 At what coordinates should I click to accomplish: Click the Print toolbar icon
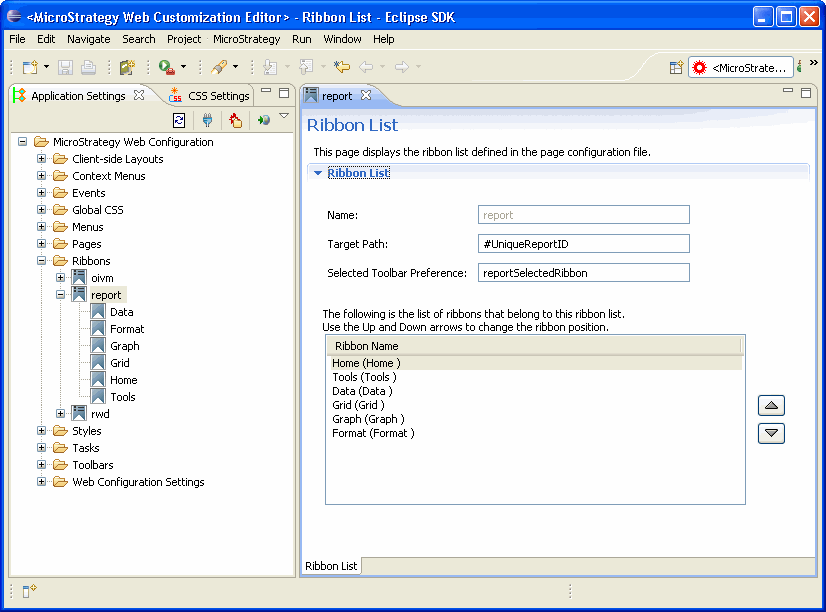coord(88,67)
